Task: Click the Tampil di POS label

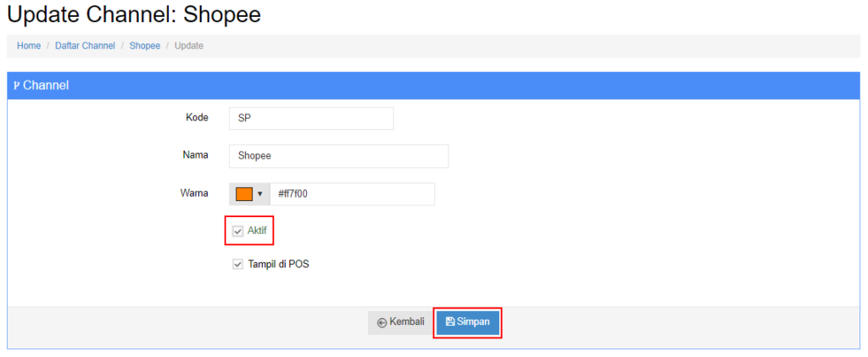Action: [x=278, y=265]
